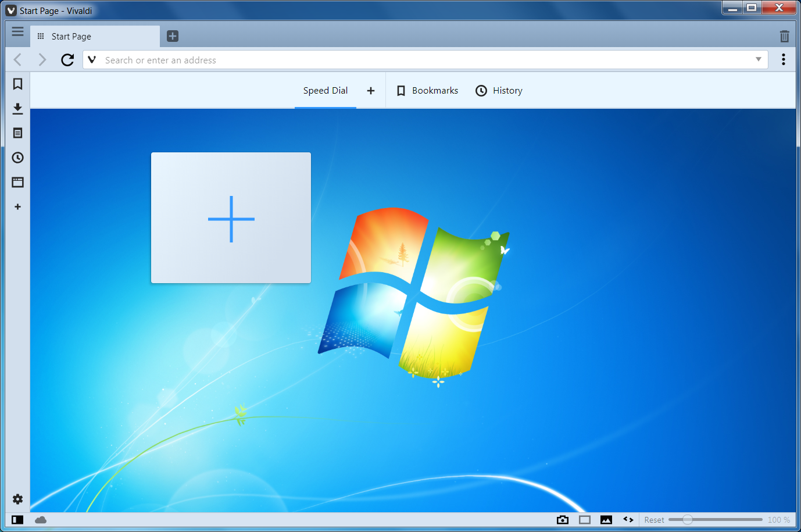Reload the current page
The height and width of the screenshot is (532, 801).
[67, 59]
